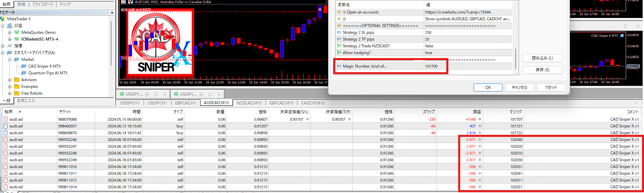Collapse the エキスパートアドバイザ(EA) node
The image size is (644, 193).
(3, 53)
